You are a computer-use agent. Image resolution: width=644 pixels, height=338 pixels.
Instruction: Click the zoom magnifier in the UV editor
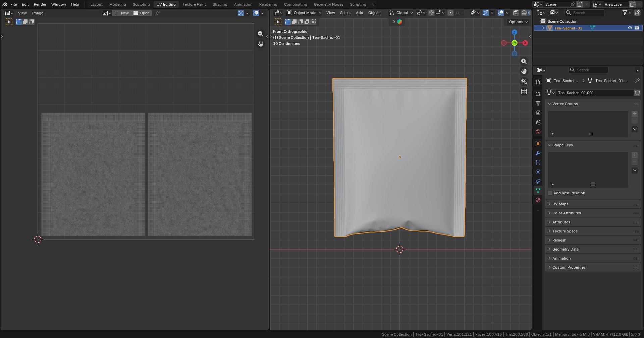click(261, 34)
